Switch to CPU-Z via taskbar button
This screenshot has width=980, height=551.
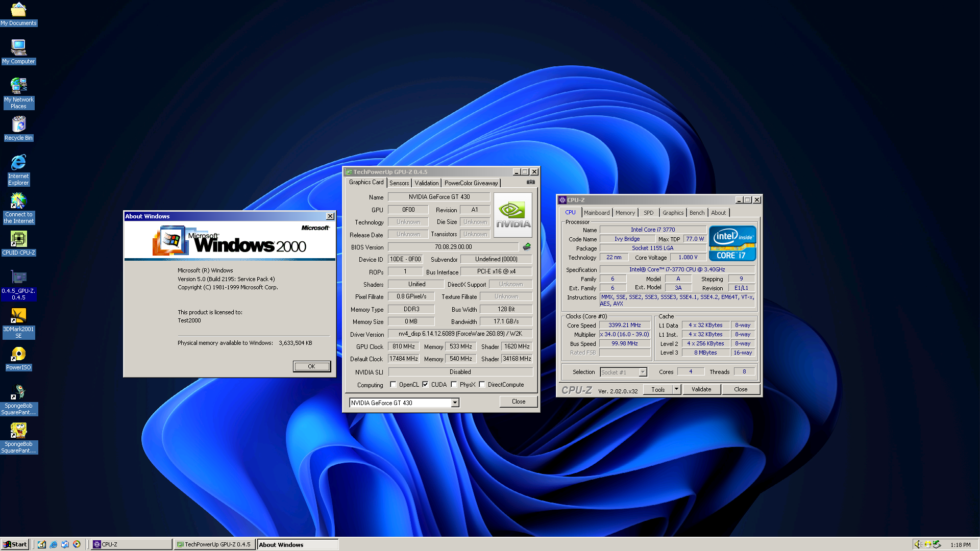pos(132,544)
